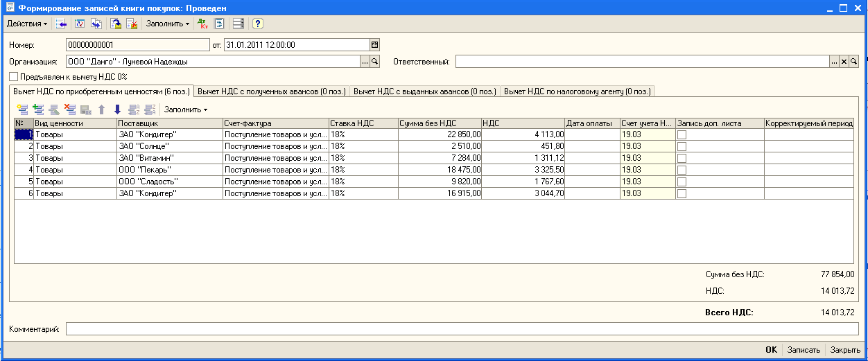Tick 'Запись доп. листа' checkbox in row 1
Screen dimensions: 868x361
[682, 135]
